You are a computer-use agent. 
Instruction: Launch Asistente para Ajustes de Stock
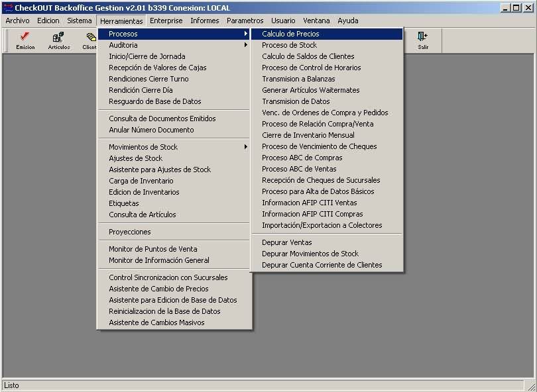(174, 170)
